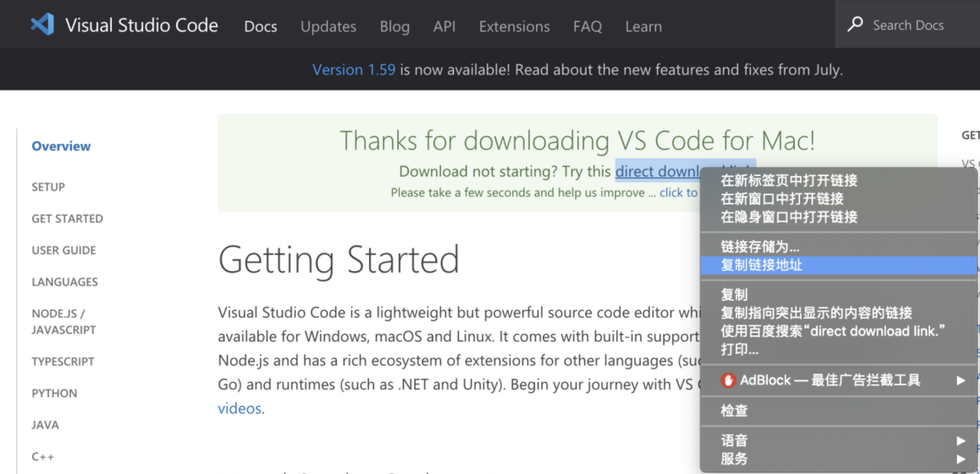This screenshot has width=980, height=474.
Task: Expand the 语音 submenu
Action: [x=962, y=440]
